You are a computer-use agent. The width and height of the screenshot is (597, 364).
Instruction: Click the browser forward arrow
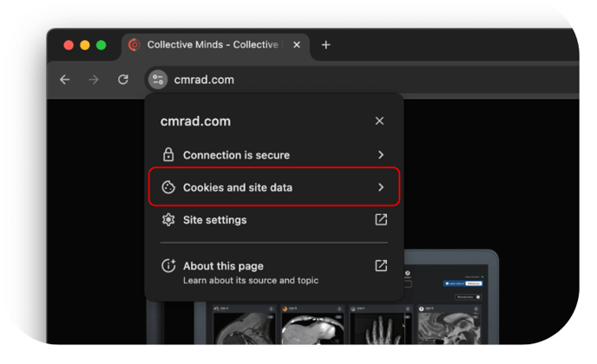tap(94, 80)
